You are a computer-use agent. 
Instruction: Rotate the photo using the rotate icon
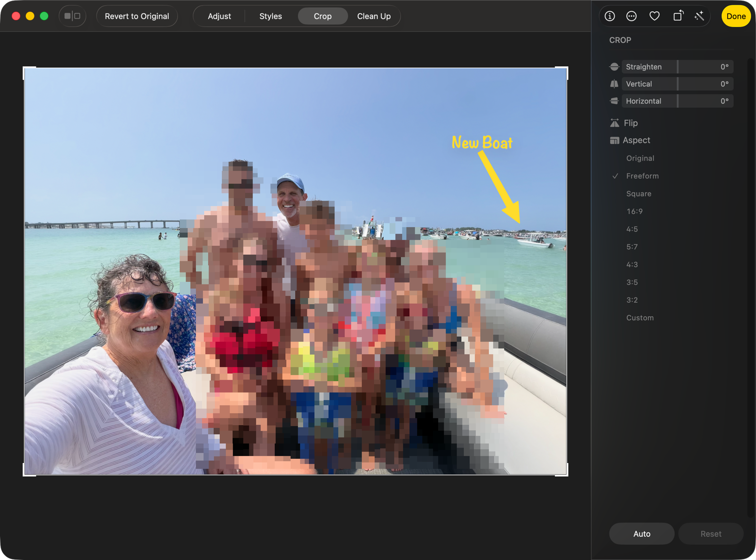678,16
